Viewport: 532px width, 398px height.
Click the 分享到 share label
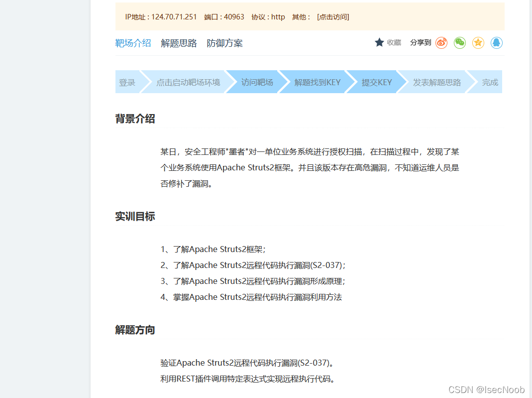pos(421,43)
